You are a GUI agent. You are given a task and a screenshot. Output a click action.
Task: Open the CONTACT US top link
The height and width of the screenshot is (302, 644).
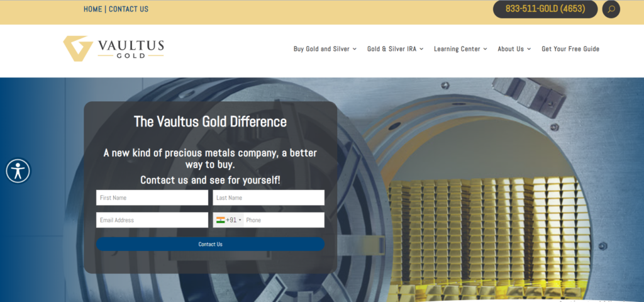click(x=128, y=9)
